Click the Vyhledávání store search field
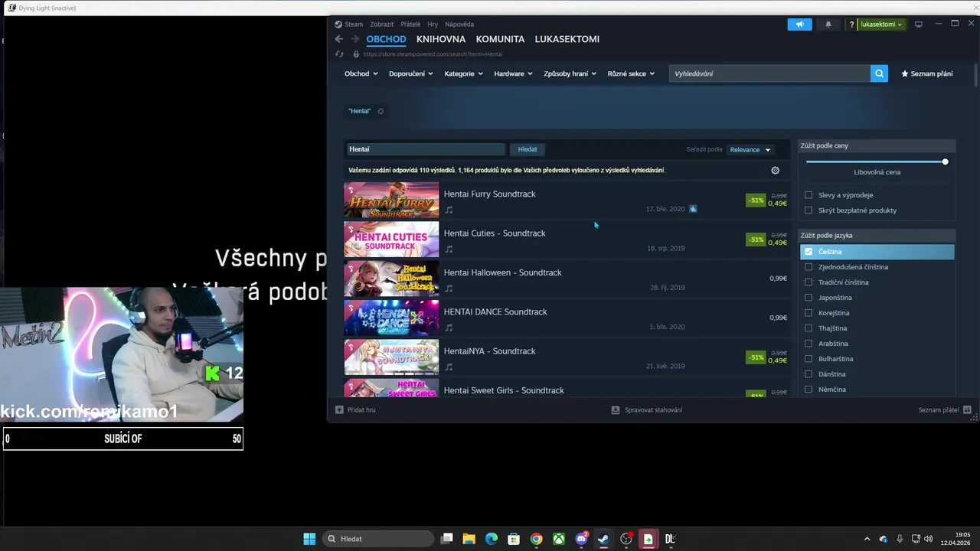Image resolution: width=980 pixels, height=551 pixels. point(769,73)
